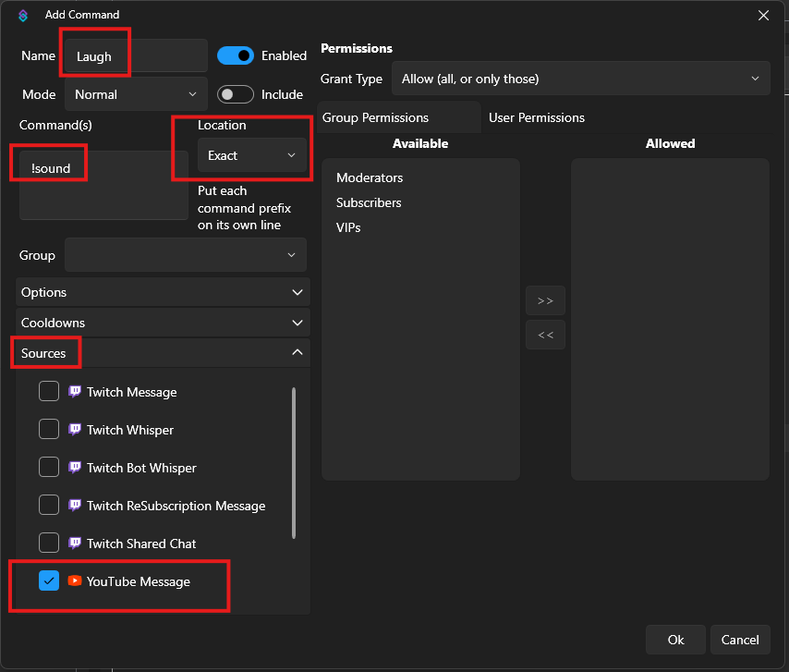This screenshot has width=789, height=672.
Task: Turn on the Include toggle
Action: pos(236,94)
